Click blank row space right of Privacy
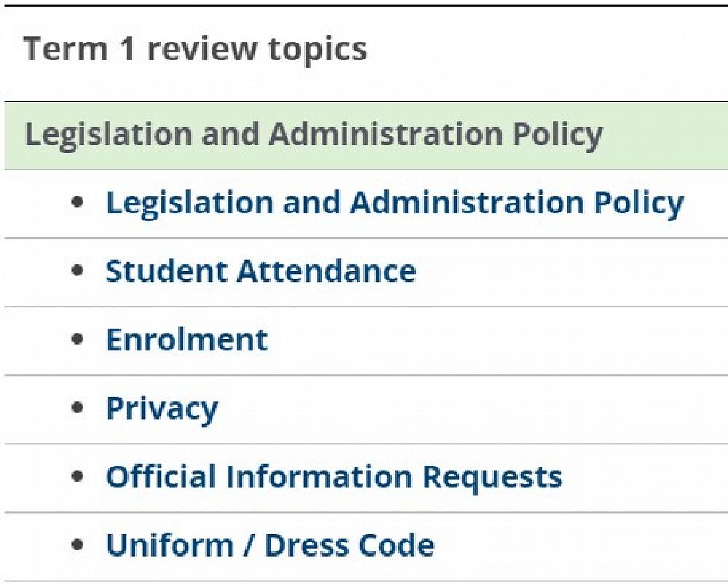 click(473, 409)
